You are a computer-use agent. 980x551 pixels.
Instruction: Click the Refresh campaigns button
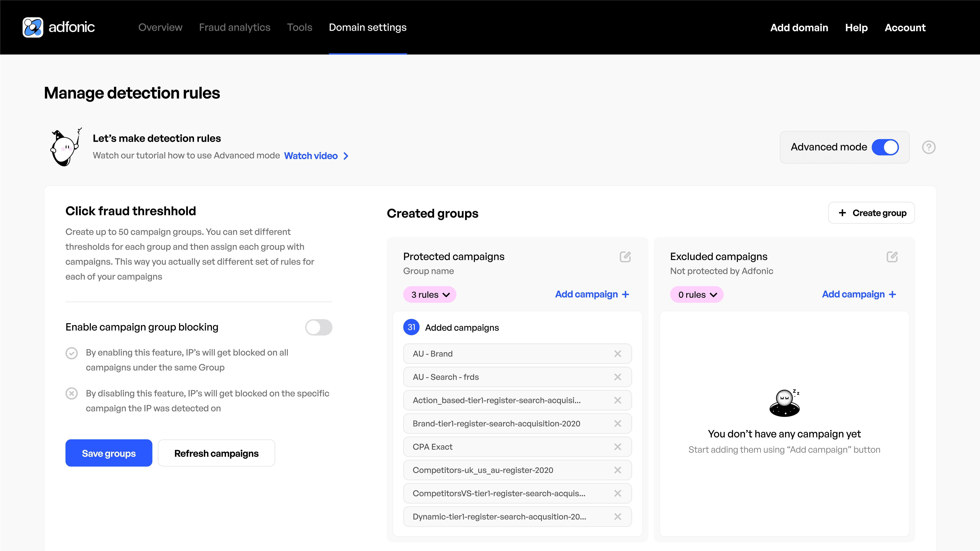[216, 453]
